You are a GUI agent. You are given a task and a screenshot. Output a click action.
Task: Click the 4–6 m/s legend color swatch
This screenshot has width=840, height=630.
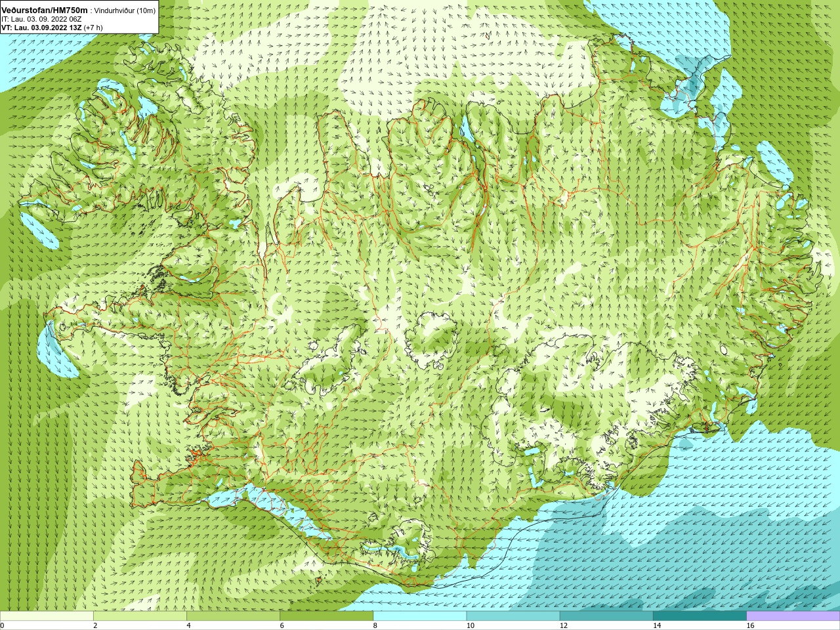tap(233, 616)
